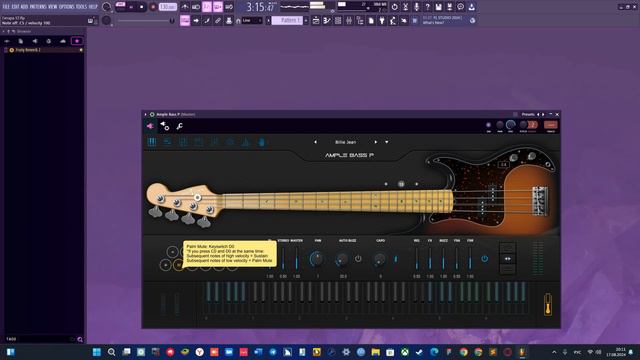
Task: Click the Pattern 1 selector
Action: click(287, 20)
